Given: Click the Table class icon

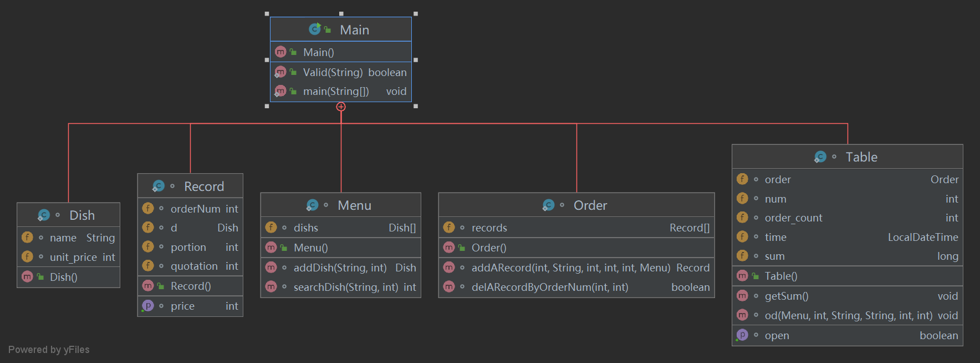Looking at the screenshot, I should pyautogui.click(x=820, y=157).
